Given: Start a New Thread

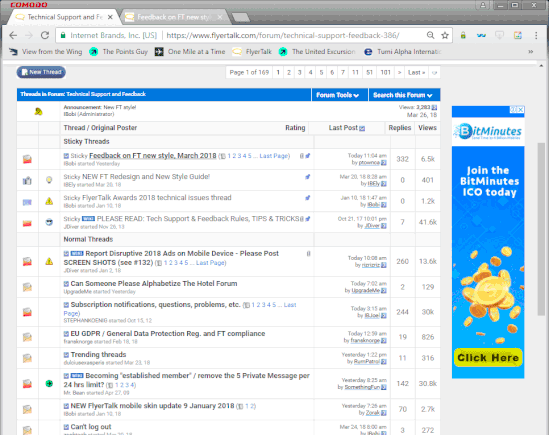Looking at the screenshot, I should point(41,72).
